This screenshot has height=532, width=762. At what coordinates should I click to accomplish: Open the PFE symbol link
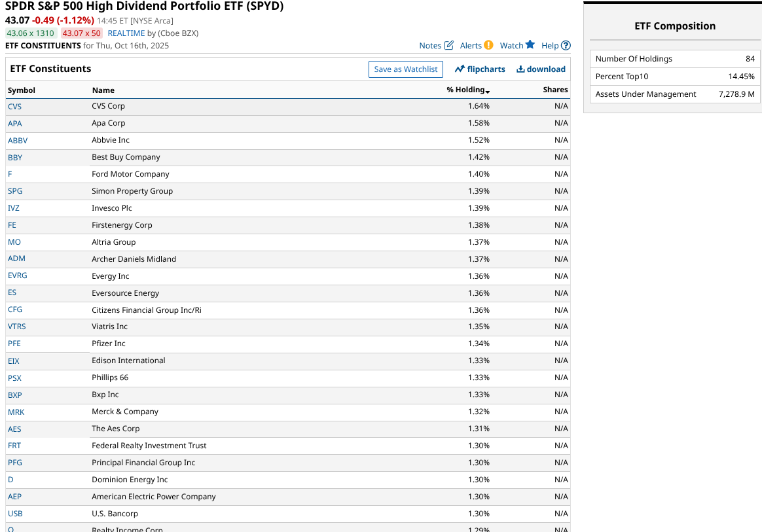point(14,344)
